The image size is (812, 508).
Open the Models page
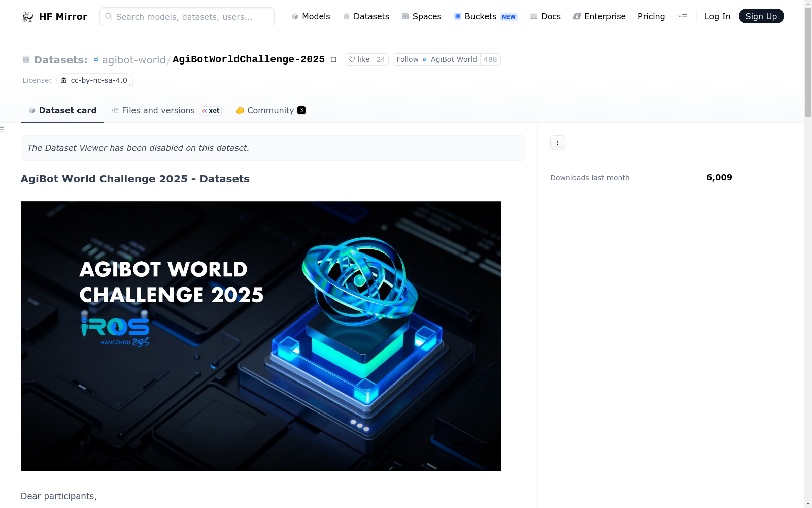[x=311, y=16]
